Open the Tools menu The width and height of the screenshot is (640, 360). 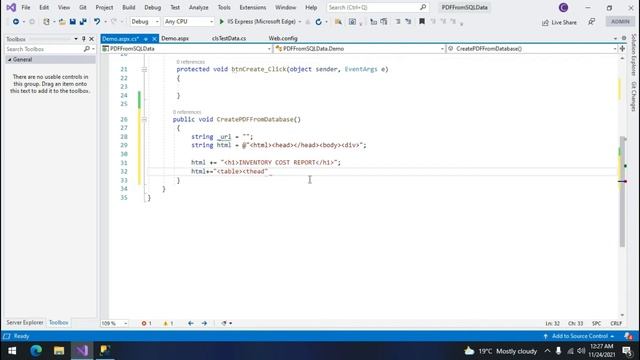[x=224, y=7]
